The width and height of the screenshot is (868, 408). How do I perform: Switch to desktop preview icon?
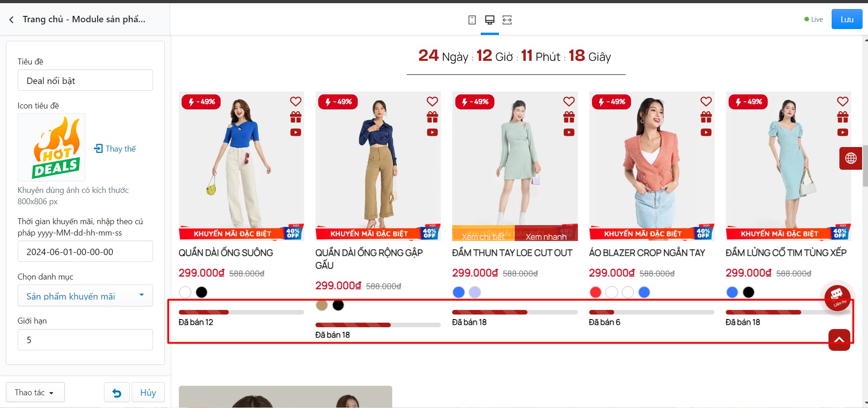coord(490,20)
